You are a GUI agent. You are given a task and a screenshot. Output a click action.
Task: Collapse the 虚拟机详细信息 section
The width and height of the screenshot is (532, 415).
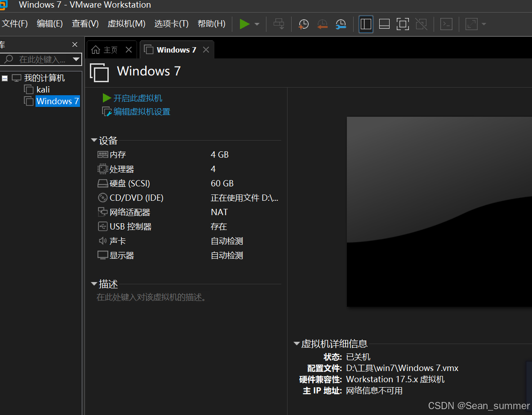pos(297,344)
